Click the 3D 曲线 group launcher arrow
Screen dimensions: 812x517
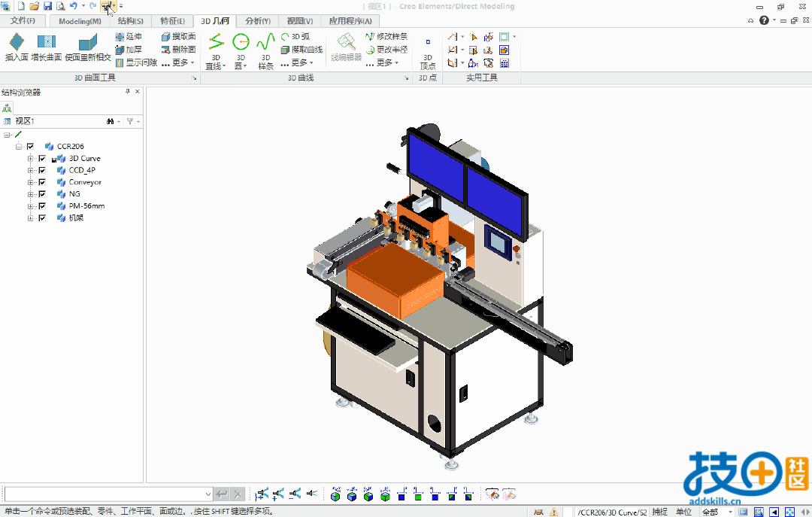(407, 78)
